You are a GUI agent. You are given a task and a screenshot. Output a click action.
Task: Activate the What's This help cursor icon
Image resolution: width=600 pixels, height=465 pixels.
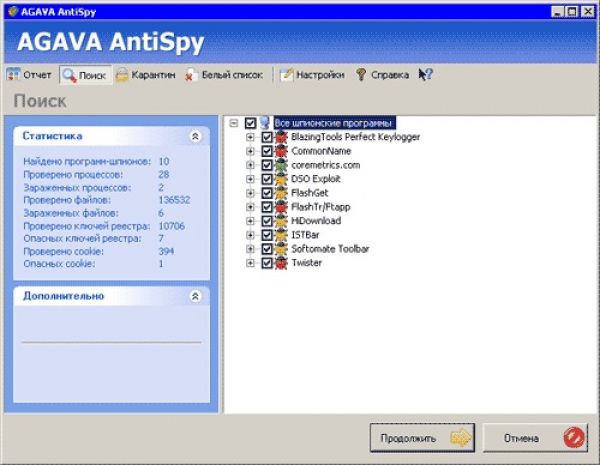(425, 74)
